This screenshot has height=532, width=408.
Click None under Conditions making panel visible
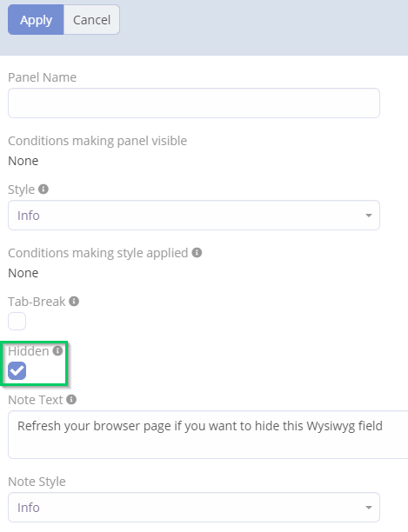point(23,161)
